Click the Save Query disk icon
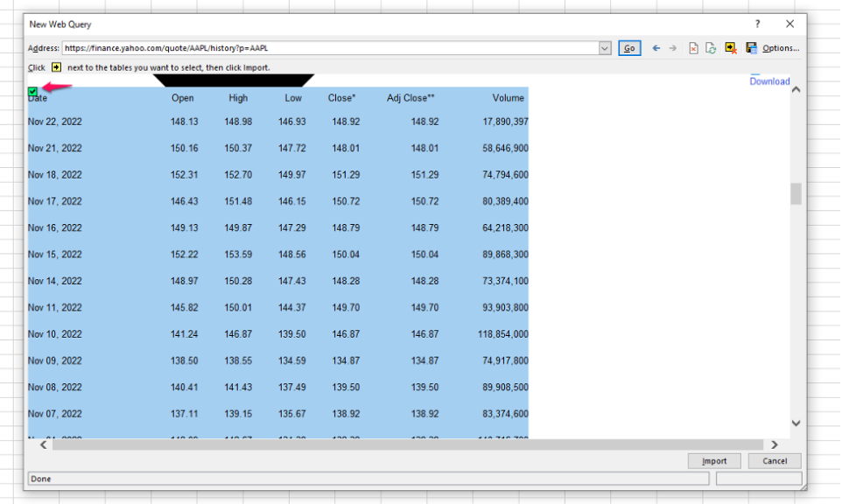The image size is (842, 504). click(x=751, y=48)
